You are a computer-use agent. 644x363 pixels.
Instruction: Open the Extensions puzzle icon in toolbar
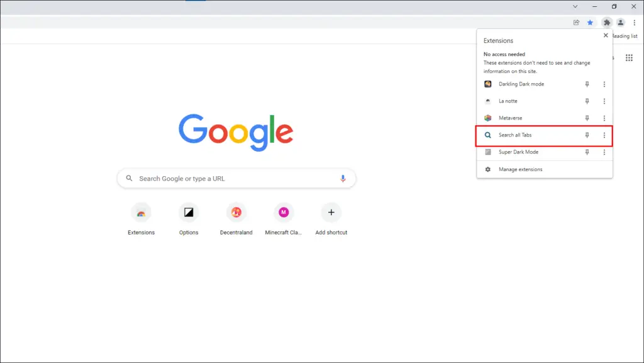[x=607, y=23]
